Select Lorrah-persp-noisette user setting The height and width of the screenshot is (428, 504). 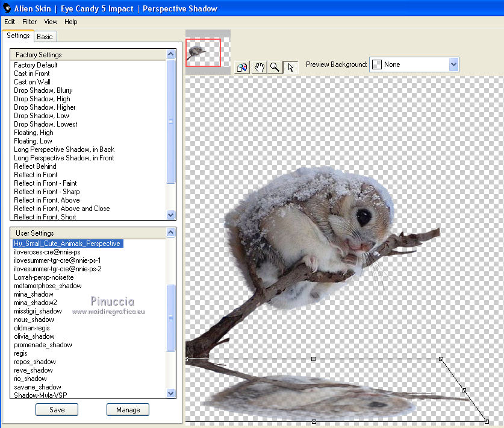44,277
